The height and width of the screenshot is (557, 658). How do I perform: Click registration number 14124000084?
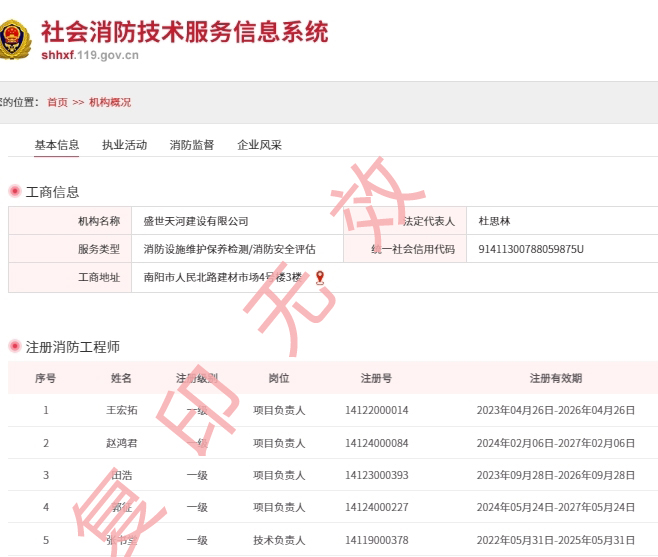[x=376, y=443]
